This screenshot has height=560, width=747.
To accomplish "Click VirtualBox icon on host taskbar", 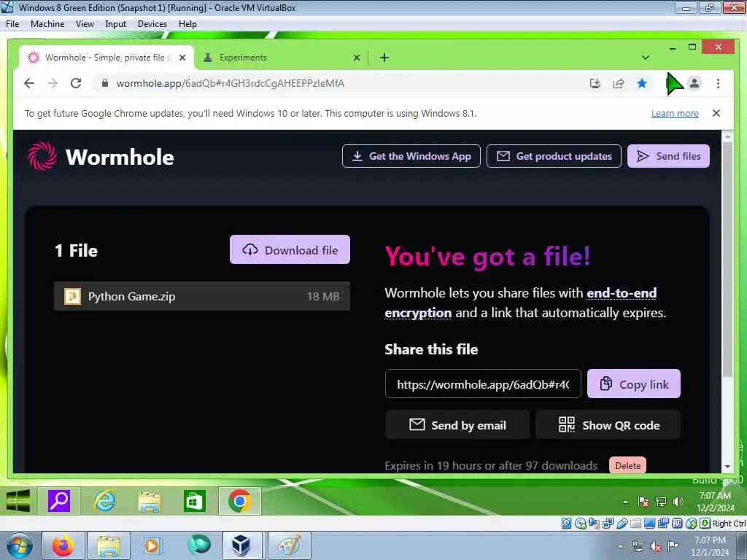I will (241, 545).
